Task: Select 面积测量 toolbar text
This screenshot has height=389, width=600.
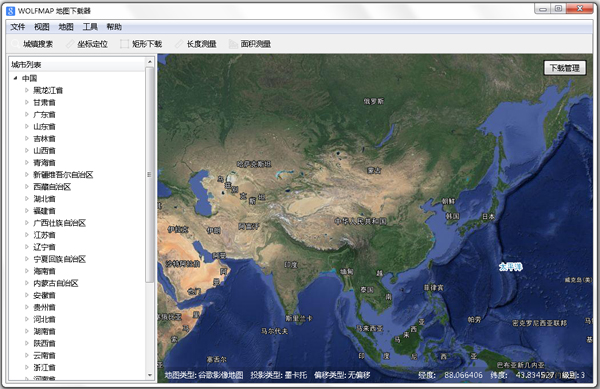Action: pyautogui.click(x=256, y=44)
